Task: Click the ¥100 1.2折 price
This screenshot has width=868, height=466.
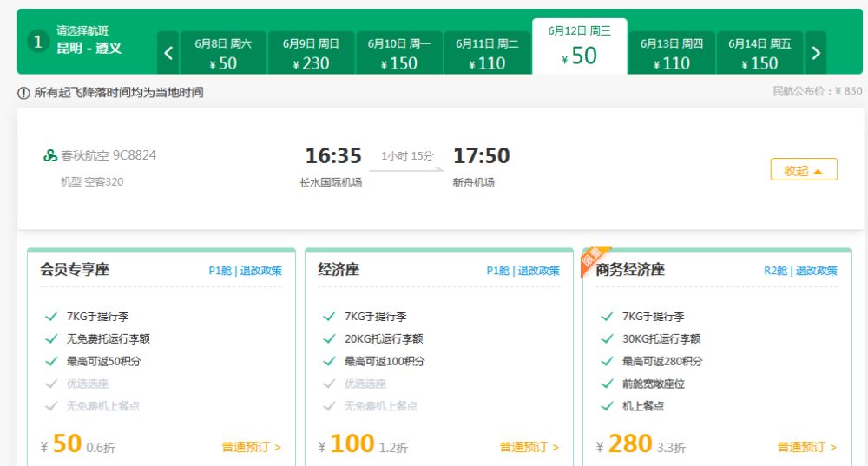Action: click(x=363, y=444)
